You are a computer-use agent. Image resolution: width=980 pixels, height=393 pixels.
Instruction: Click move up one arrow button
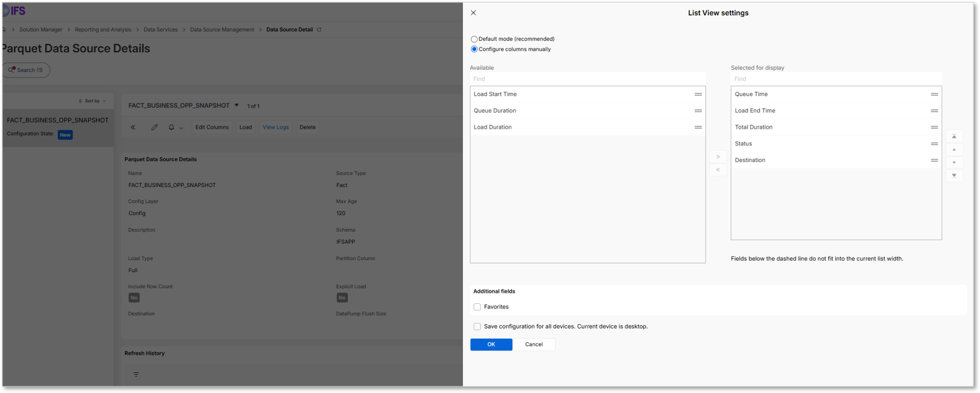click(954, 149)
